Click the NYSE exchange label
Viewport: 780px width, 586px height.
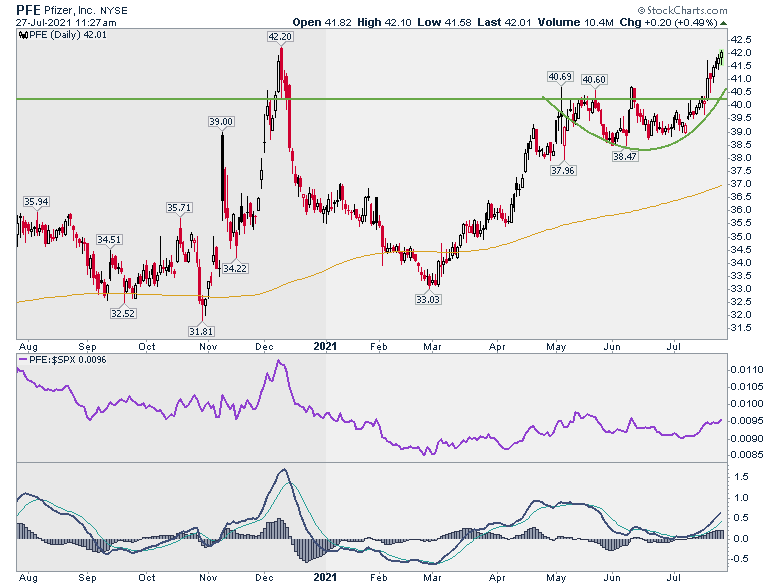pyautogui.click(x=113, y=10)
